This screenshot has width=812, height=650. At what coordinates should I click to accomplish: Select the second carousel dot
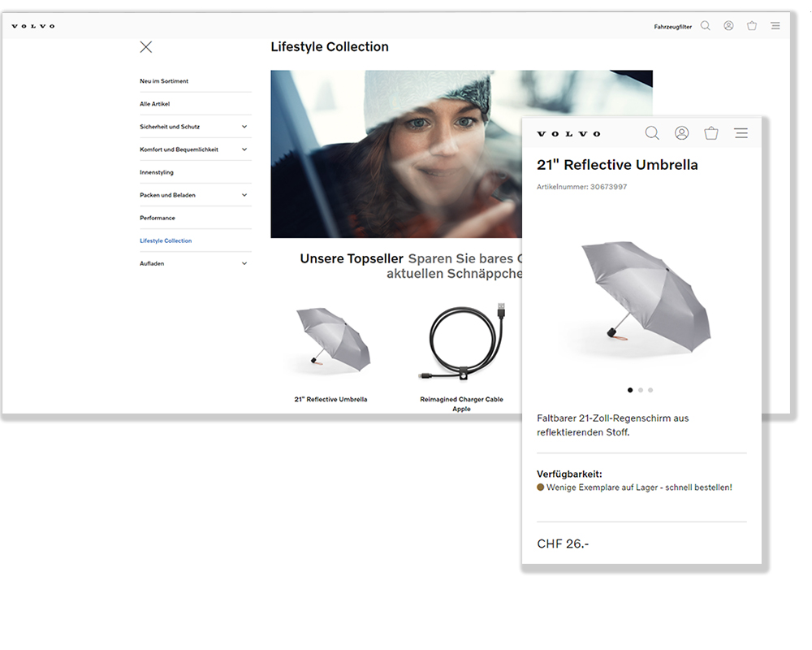point(641,390)
